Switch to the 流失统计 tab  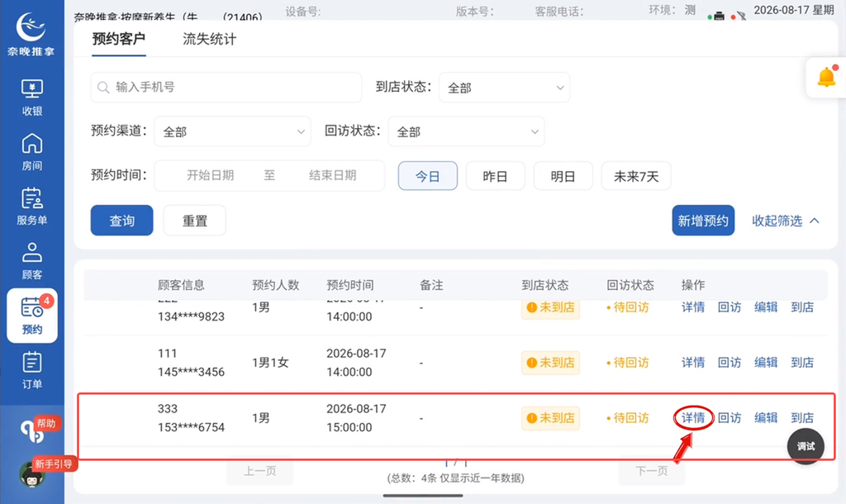click(x=209, y=39)
